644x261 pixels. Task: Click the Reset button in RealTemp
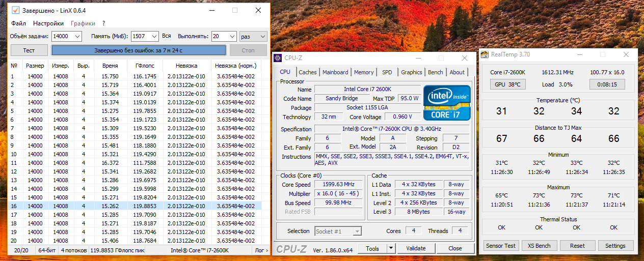577,245
